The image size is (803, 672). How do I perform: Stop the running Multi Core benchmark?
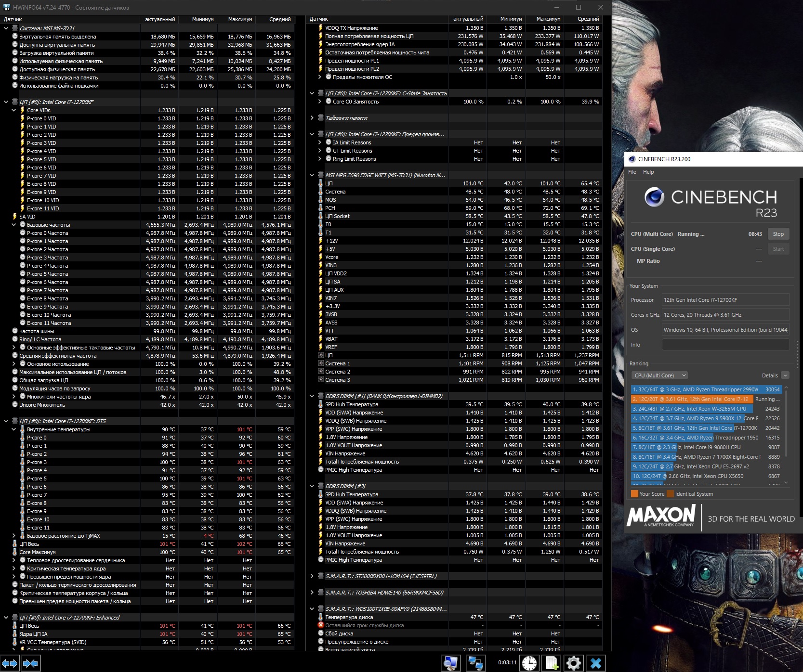[x=778, y=234]
